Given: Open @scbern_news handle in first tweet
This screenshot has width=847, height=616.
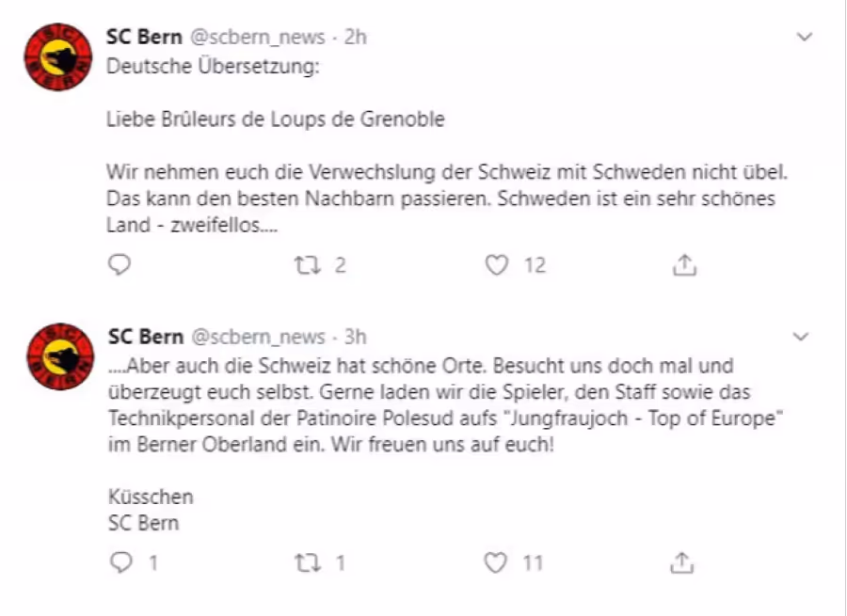Looking at the screenshot, I should click(x=257, y=37).
